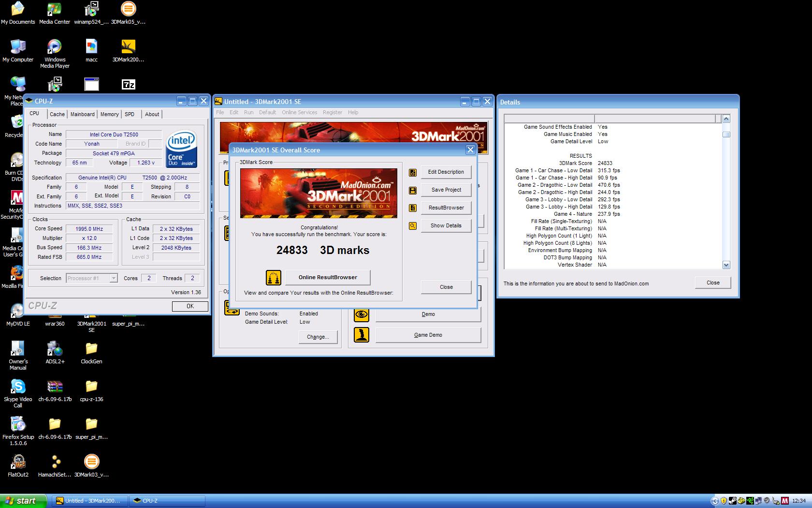This screenshot has width=812, height=508.
Task: Click the Demo eye icon
Action: (x=362, y=314)
